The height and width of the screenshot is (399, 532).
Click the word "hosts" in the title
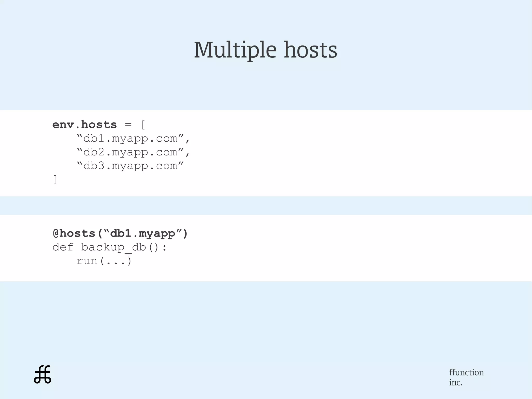click(x=310, y=50)
